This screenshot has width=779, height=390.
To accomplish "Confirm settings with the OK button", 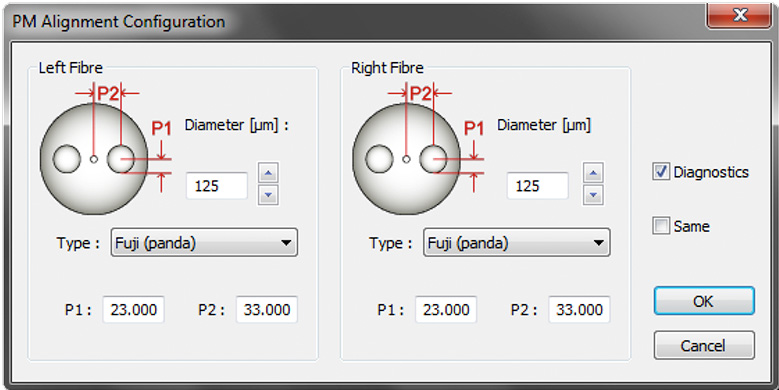I will click(x=704, y=301).
